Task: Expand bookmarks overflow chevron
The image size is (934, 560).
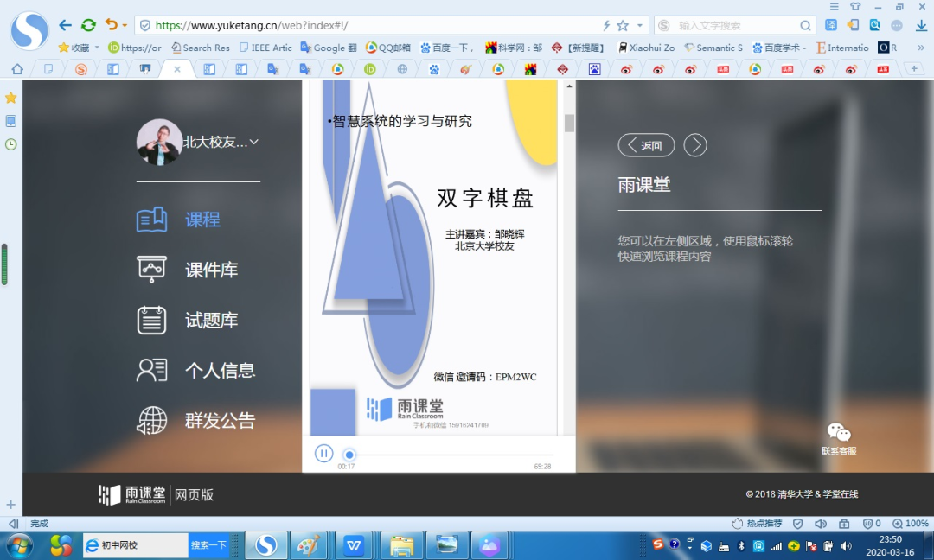Action: [920, 48]
